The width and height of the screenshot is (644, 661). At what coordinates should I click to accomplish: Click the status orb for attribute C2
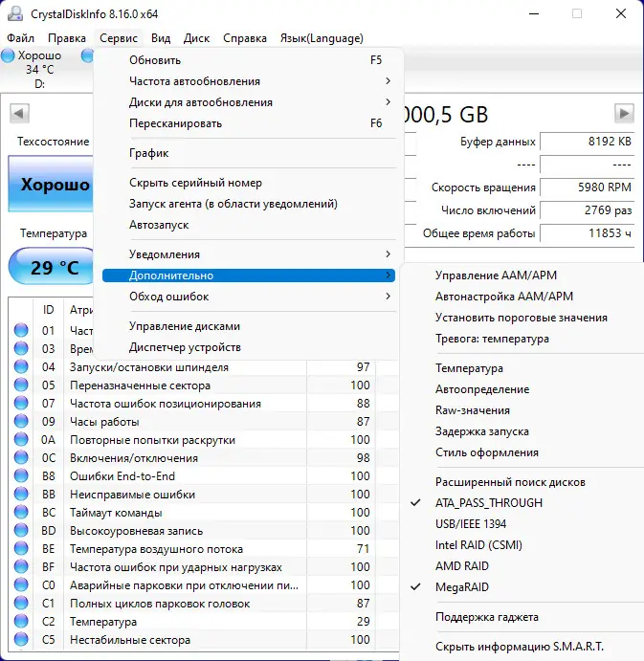21,622
